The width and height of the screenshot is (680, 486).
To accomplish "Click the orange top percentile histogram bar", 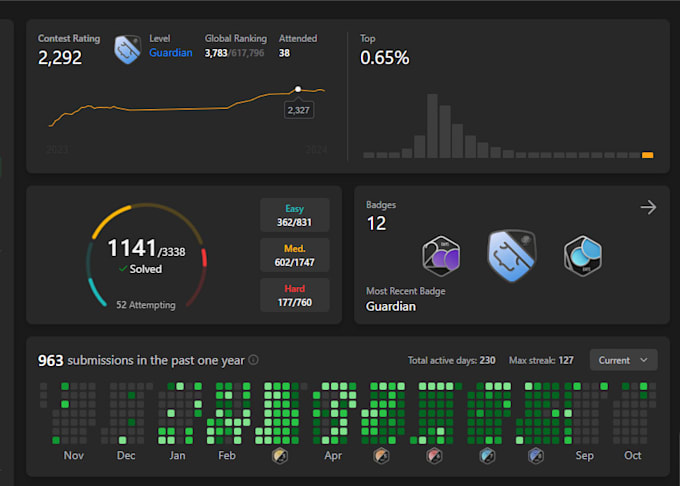I will (647, 155).
